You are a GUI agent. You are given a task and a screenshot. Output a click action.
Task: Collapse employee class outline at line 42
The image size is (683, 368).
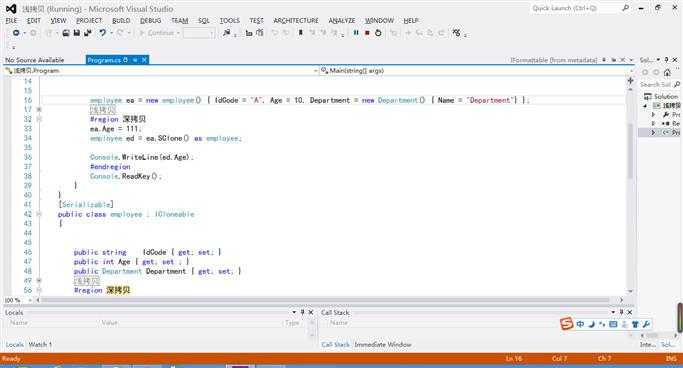coord(39,214)
